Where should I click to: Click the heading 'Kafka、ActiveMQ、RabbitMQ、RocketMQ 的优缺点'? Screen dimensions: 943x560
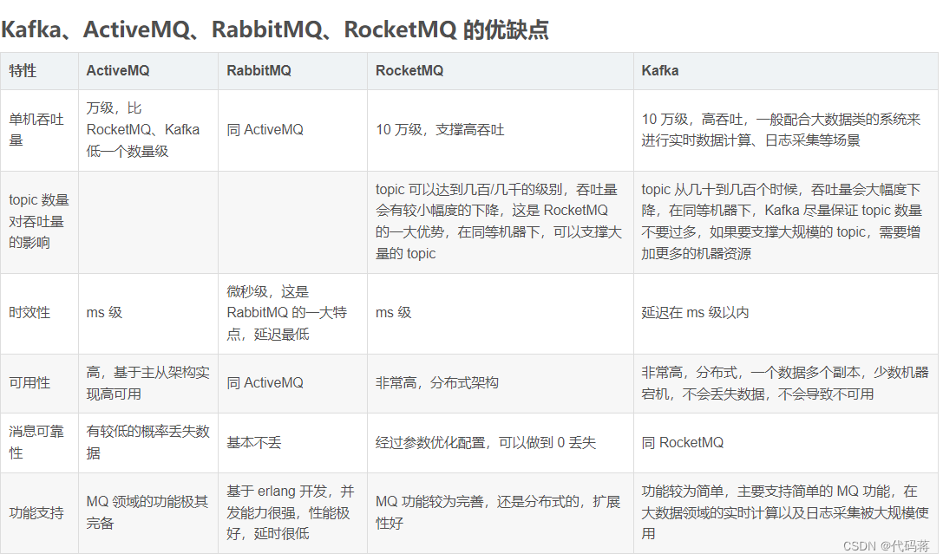275,29
